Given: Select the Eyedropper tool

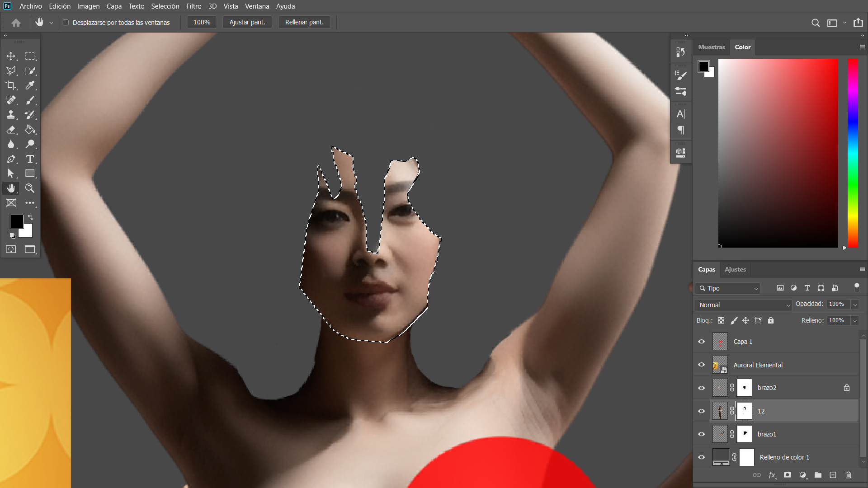Looking at the screenshot, I should [30, 85].
